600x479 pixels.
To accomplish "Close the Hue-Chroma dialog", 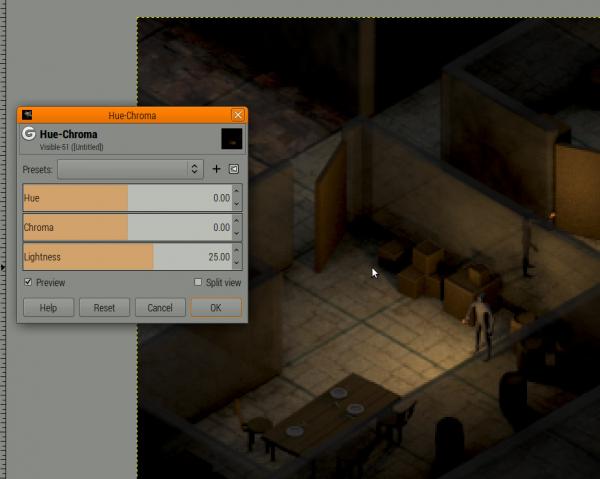I will point(238,115).
